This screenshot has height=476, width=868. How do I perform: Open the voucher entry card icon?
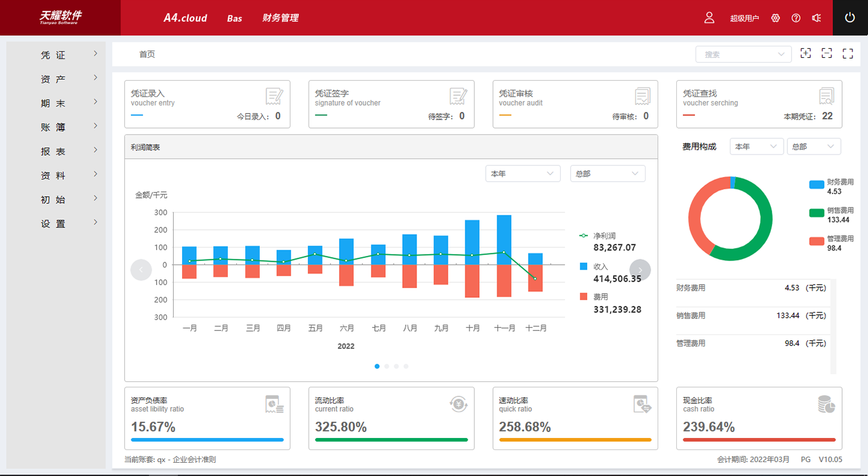point(274,96)
